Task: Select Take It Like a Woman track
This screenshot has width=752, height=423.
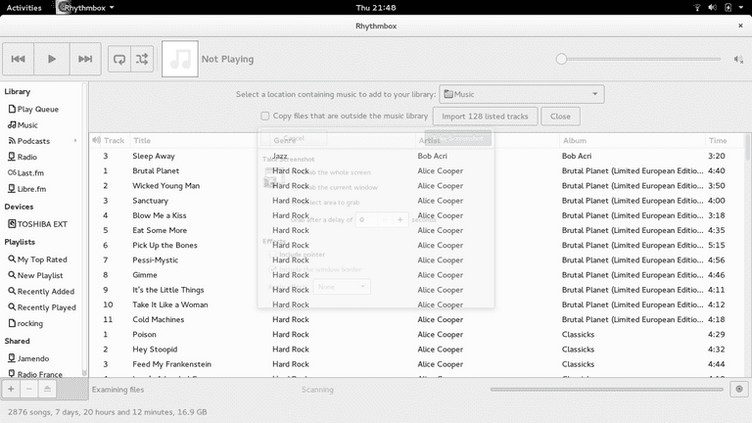Action: (170, 305)
